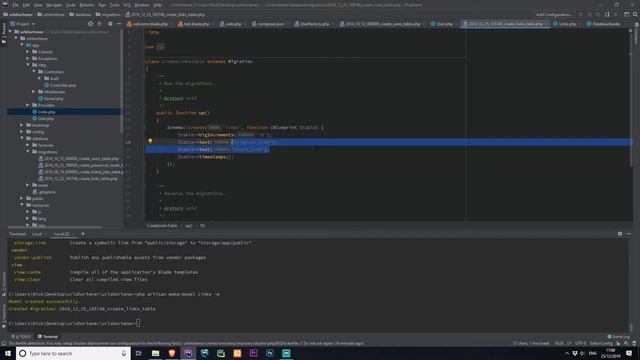
Task: Select User.php in project tree
Action: tap(43, 118)
